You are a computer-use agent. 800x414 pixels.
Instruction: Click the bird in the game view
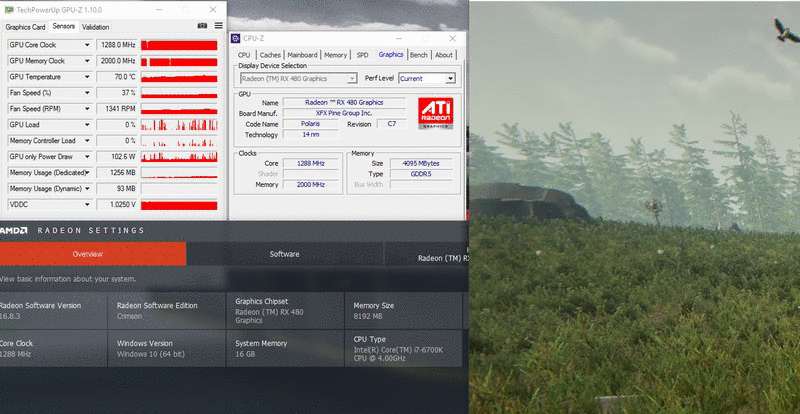(x=786, y=31)
